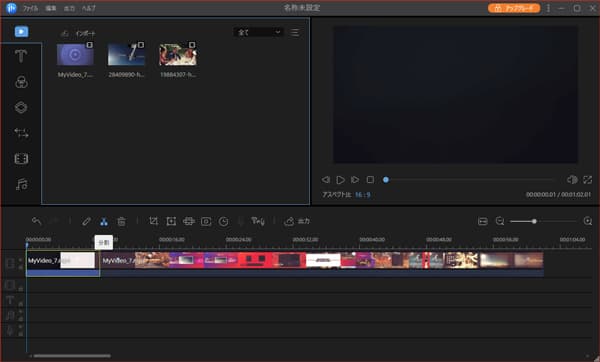Open the 編集 menu

(51, 8)
